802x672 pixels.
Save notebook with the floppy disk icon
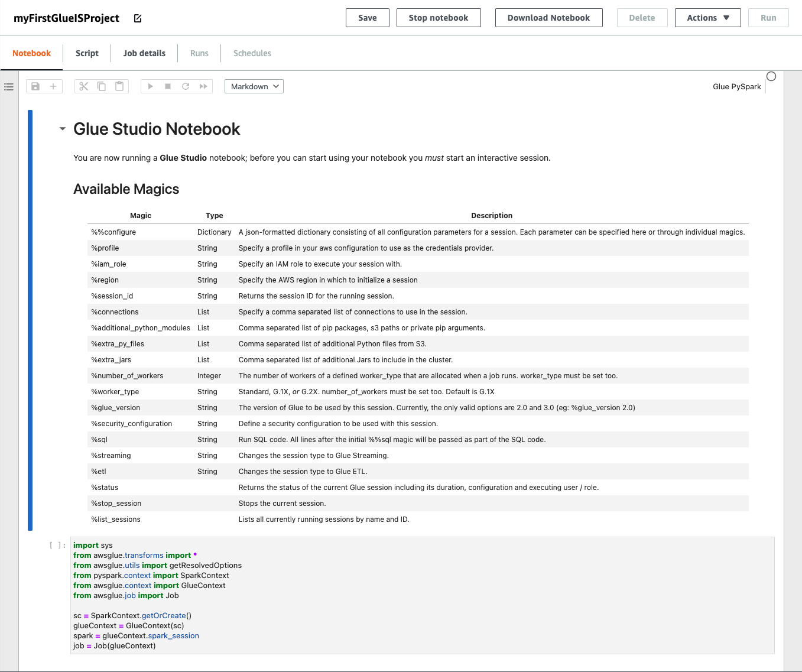coord(35,86)
